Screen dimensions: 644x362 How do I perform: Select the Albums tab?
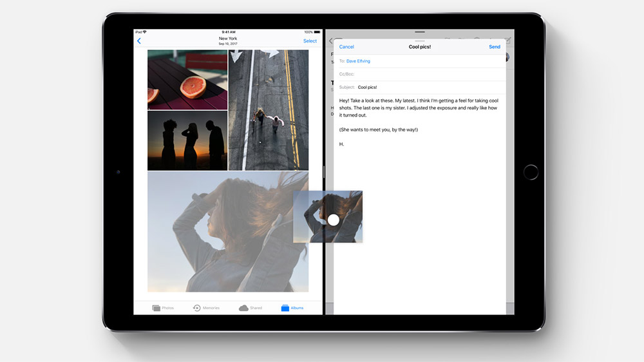click(x=292, y=308)
